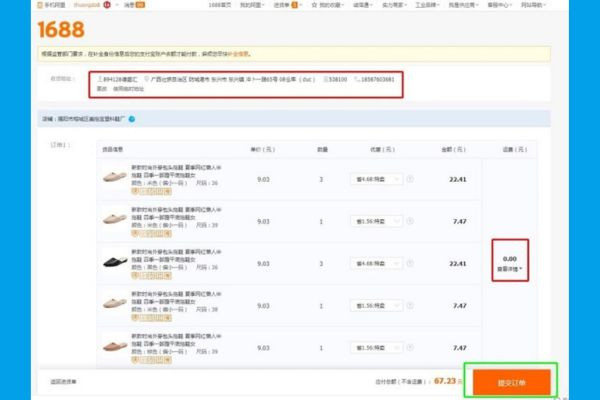Click info icon beside last row's discount

click(410, 347)
